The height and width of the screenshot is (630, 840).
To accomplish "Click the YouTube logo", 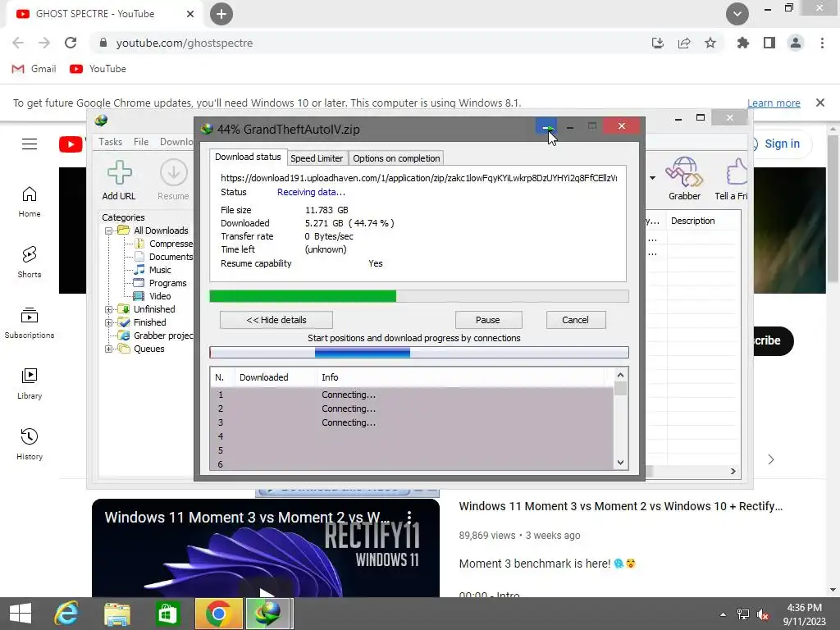I will click(71, 144).
